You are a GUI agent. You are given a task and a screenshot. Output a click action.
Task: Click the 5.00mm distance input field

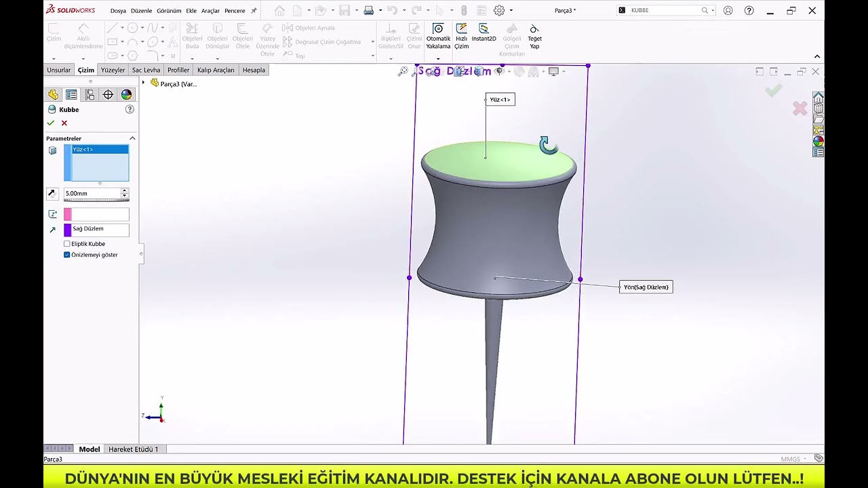point(92,193)
